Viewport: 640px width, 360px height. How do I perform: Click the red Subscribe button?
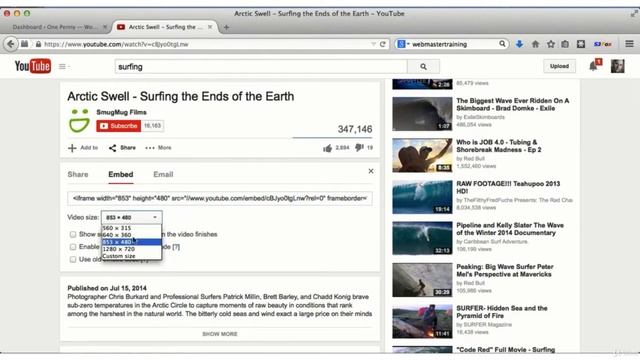(x=118, y=126)
